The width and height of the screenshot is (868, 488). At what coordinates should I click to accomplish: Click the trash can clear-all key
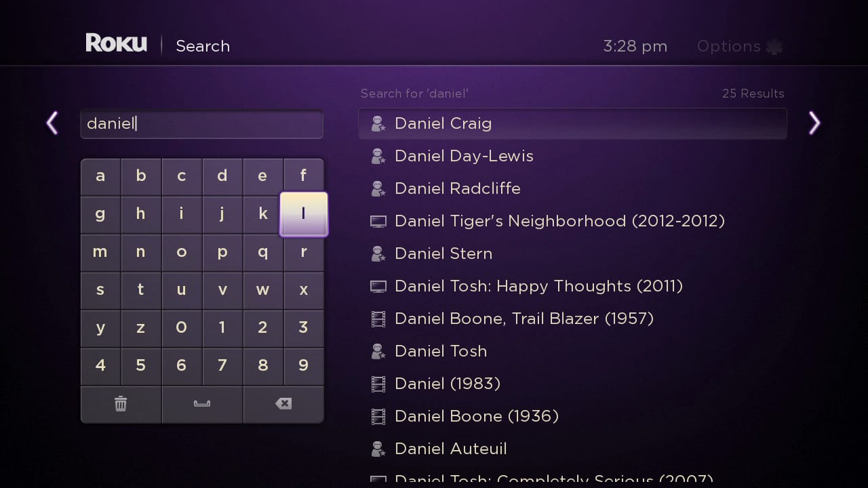coord(121,404)
